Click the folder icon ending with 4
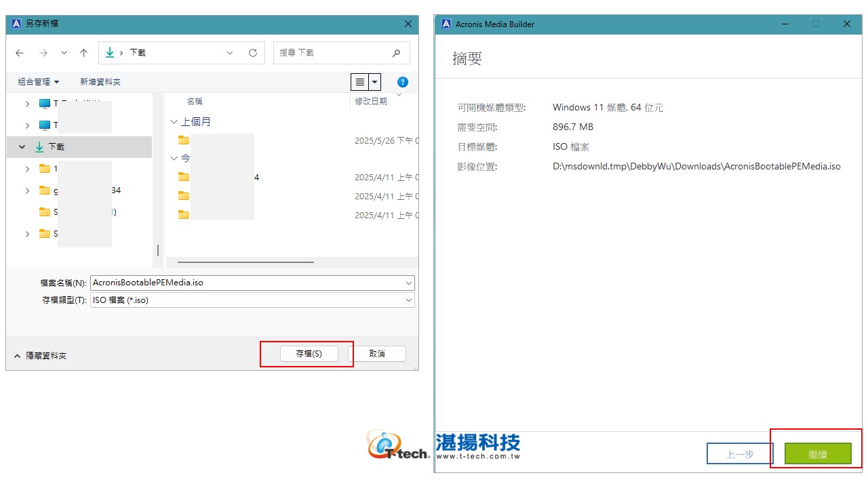This screenshot has height=488, width=868. click(183, 177)
